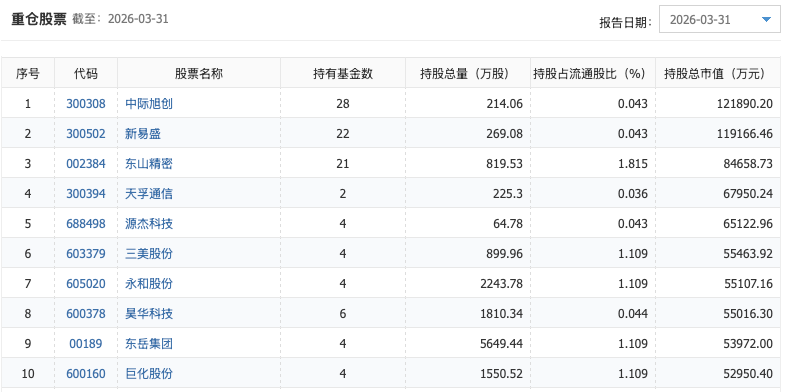
Task: Open stock code link 300308
Action: pos(86,104)
